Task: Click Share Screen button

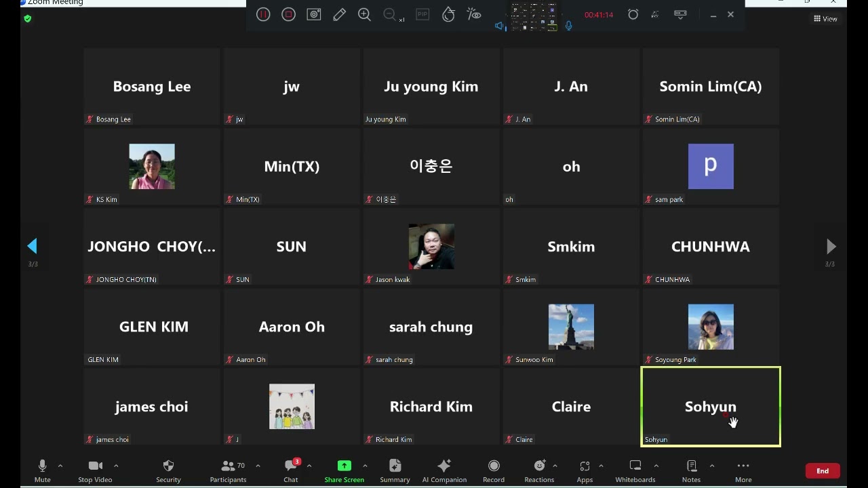Action: coord(344,470)
